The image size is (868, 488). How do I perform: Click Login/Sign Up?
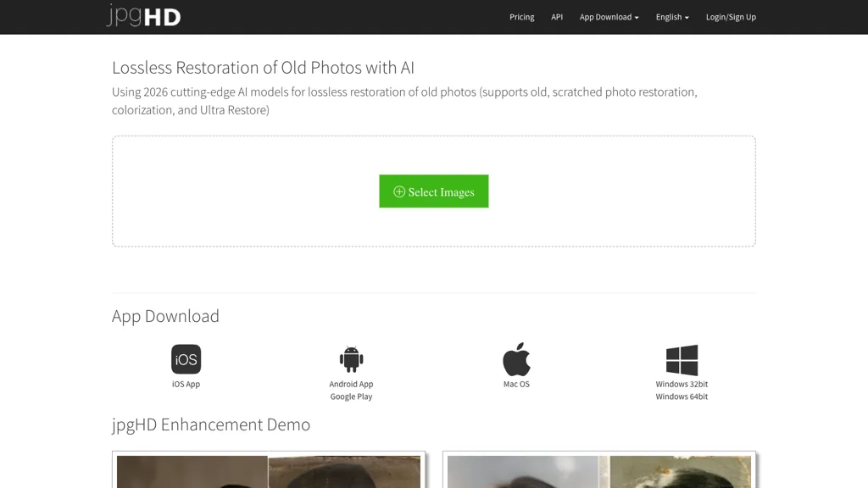tap(731, 17)
